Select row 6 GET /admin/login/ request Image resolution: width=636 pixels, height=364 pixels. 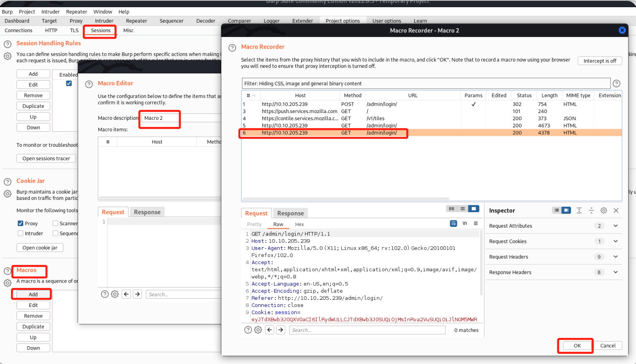tap(431, 133)
